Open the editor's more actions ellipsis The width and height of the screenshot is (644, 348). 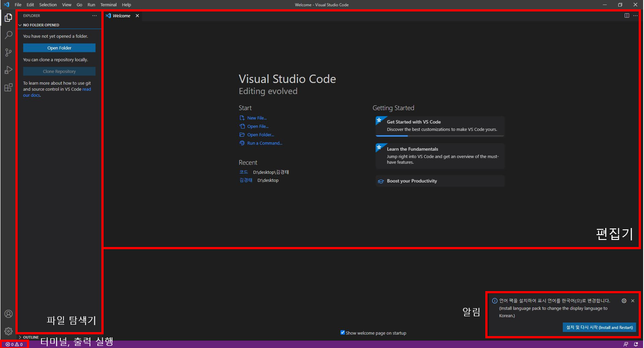(635, 15)
